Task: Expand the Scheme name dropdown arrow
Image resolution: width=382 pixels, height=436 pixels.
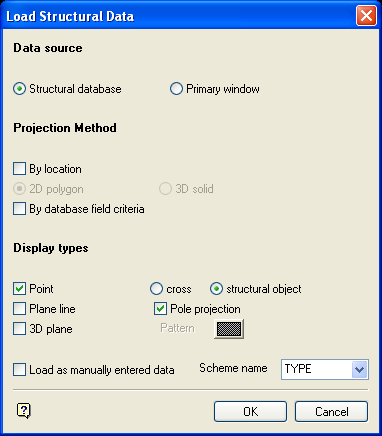Action: click(359, 369)
